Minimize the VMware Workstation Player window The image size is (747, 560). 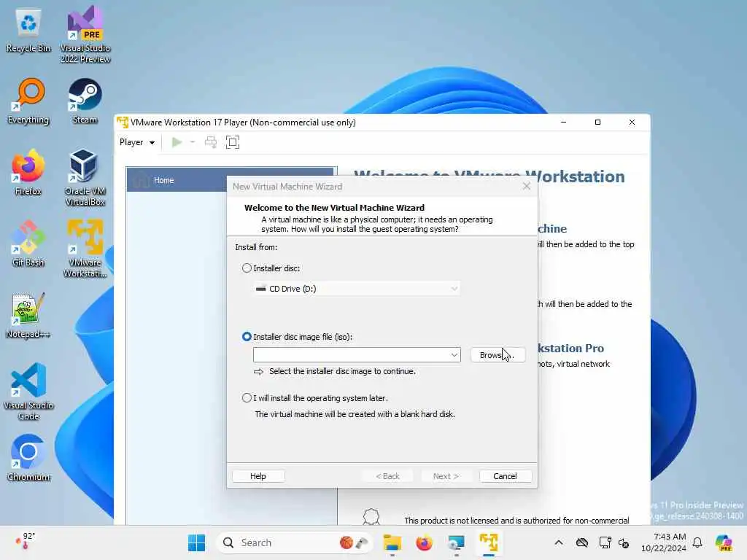[x=564, y=122]
